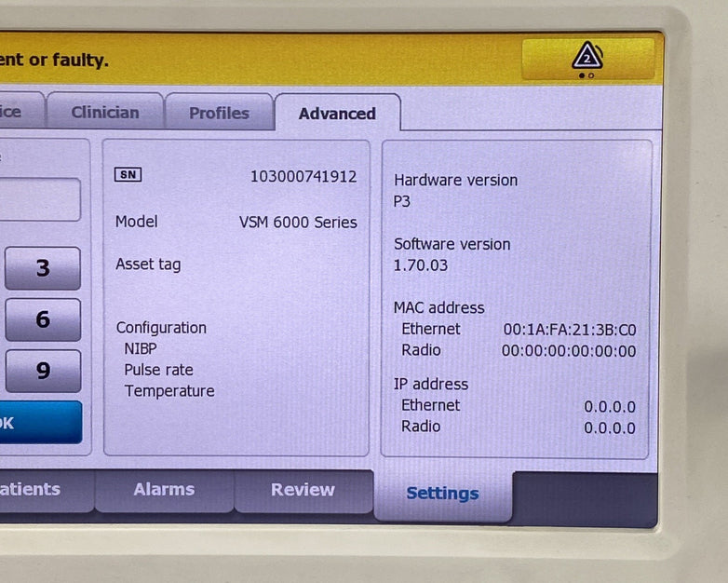Select hardware version value P3
Viewport: 728px width, 583px height.
(402, 201)
